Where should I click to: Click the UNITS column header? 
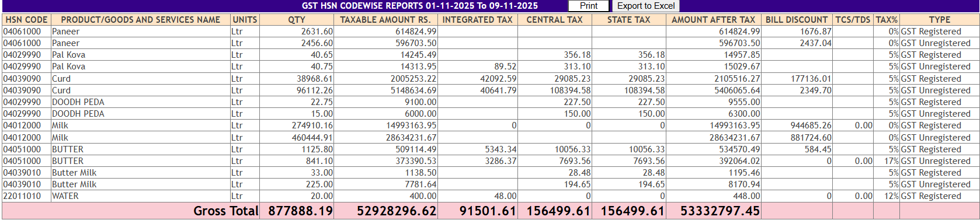[245, 20]
